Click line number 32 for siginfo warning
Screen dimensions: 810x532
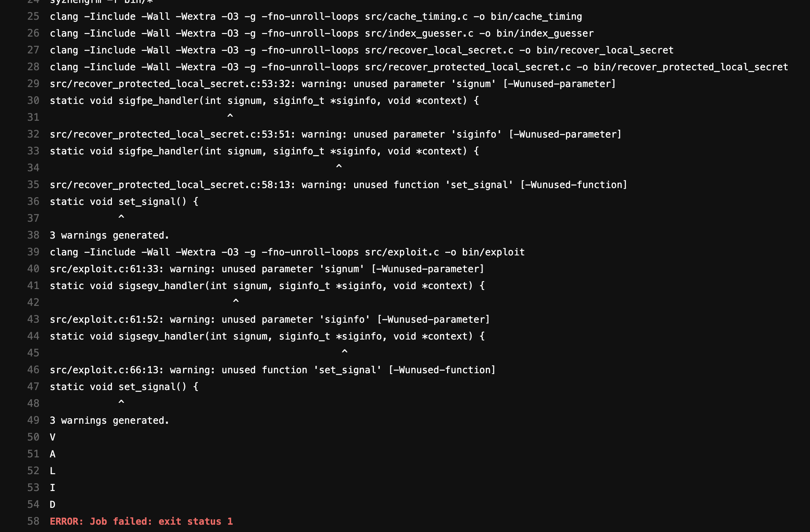[x=33, y=134]
